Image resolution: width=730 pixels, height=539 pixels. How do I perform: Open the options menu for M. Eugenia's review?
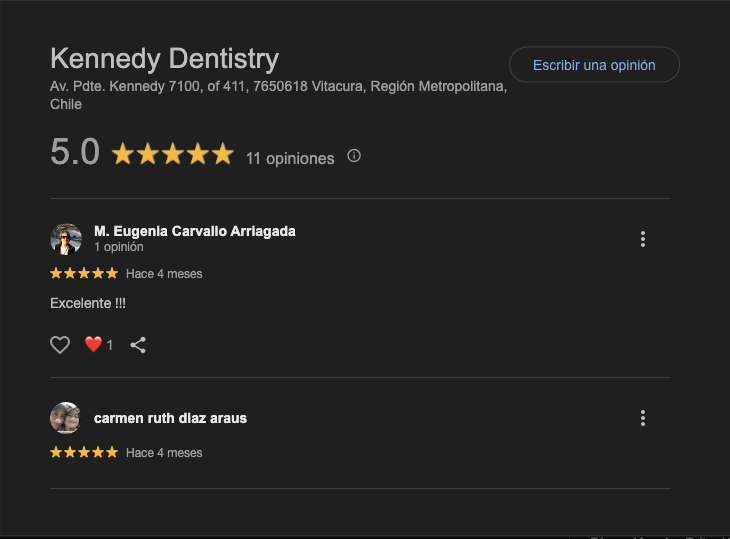pos(643,239)
